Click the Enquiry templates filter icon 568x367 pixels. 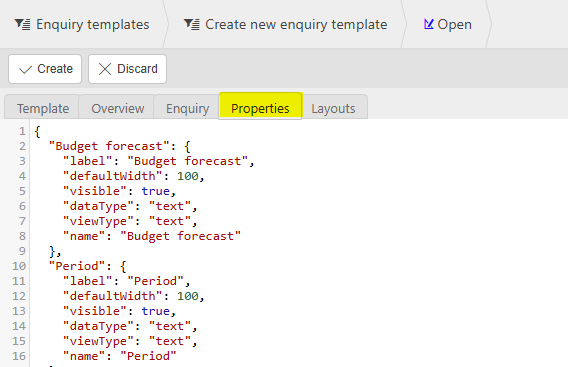[x=22, y=24]
